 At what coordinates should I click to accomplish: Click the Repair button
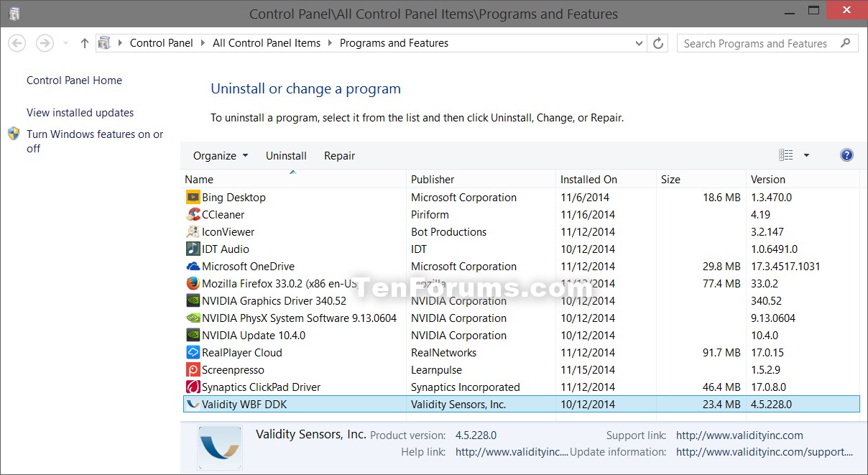[x=339, y=155]
